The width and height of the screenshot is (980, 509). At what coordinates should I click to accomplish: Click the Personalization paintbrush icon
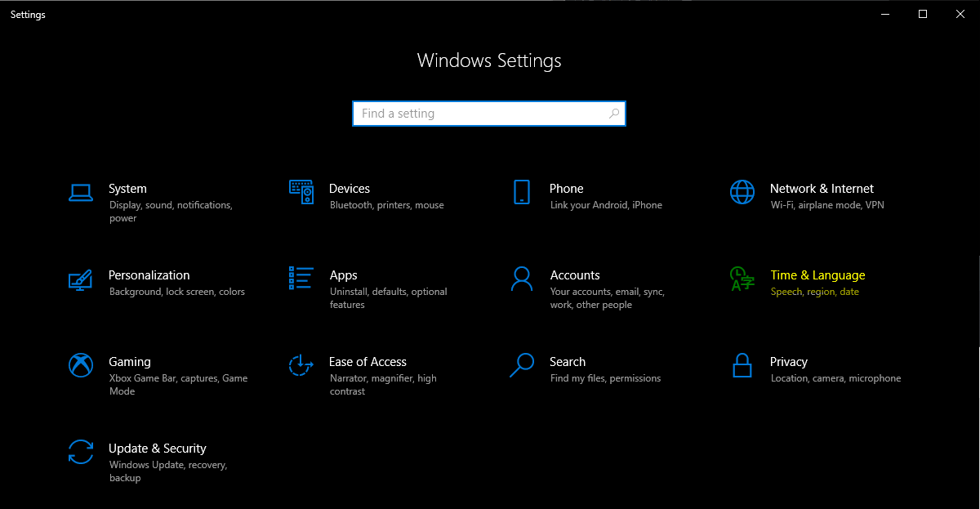(x=81, y=279)
